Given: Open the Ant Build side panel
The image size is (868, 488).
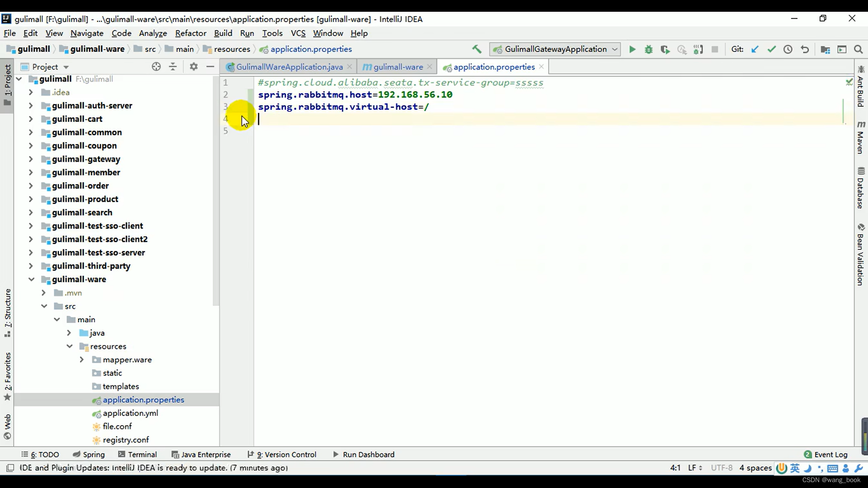Looking at the screenshot, I should (x=861, y=86).
